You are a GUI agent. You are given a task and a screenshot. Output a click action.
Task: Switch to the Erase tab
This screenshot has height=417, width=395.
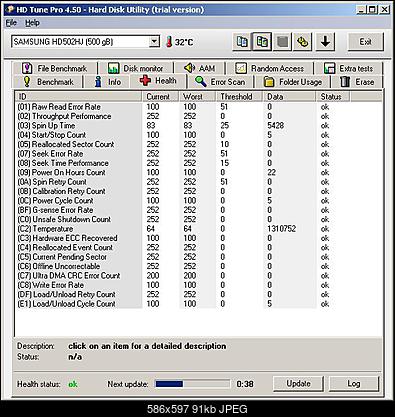(x=357, y=82)
